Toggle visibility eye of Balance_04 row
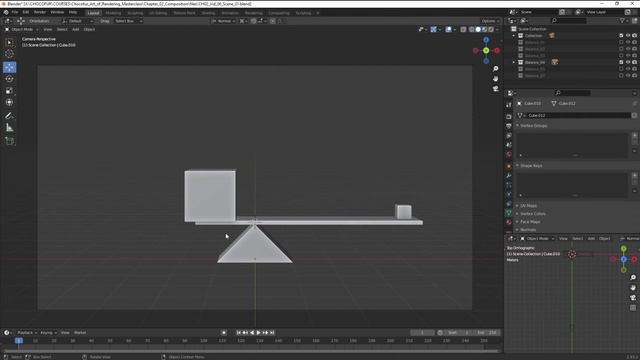The image size is (640, 360). point(628,62)
